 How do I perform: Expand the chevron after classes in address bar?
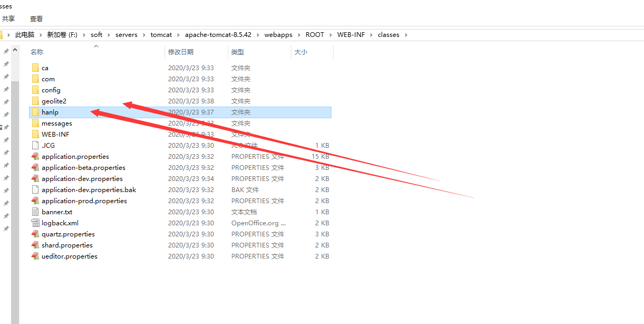[406, 35]
